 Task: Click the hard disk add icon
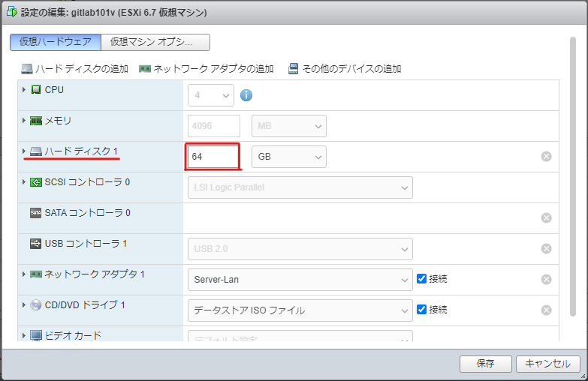coord(27,68)
